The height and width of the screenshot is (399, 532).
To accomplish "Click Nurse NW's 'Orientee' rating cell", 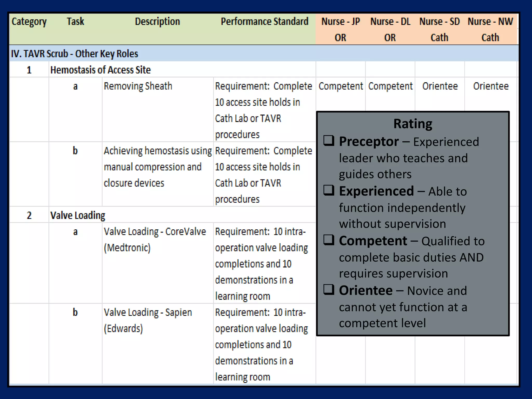I will 491,86.
